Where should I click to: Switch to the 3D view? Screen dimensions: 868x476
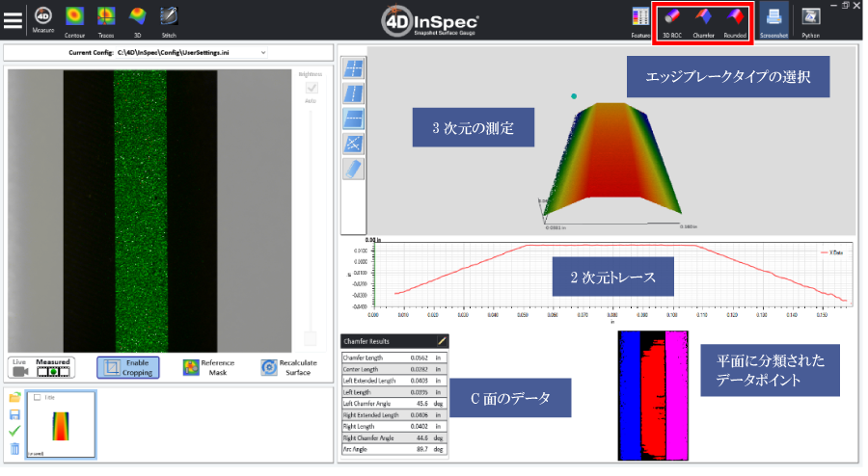coord(137,21)
